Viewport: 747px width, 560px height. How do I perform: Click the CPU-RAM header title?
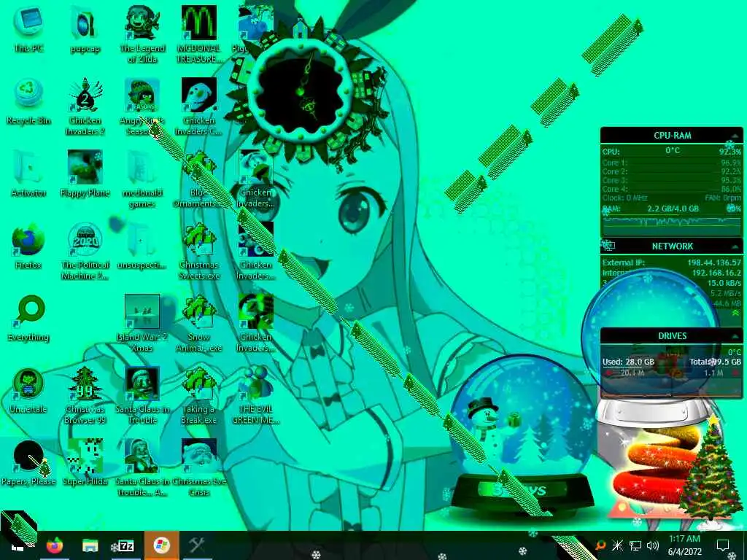672,136
